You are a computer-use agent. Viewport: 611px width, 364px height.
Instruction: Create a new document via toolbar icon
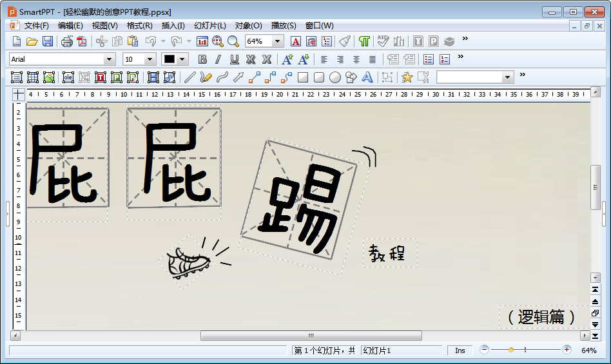coord(17,41)
